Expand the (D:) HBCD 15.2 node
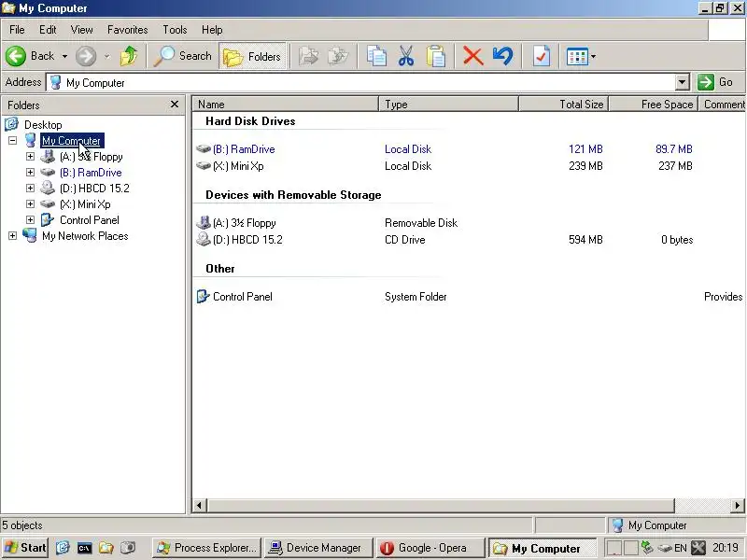The height and width of the screenshot is (560, 747). (x=30, y=189)
